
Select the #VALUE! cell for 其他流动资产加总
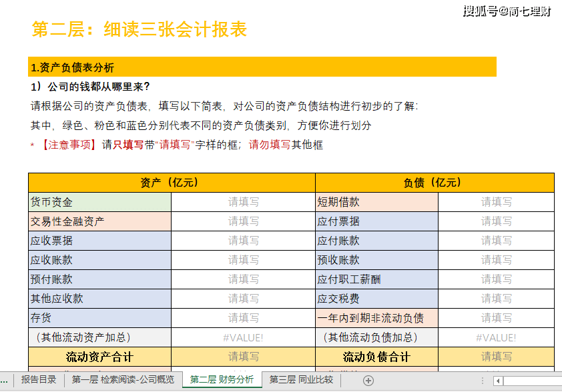(243, 337)
